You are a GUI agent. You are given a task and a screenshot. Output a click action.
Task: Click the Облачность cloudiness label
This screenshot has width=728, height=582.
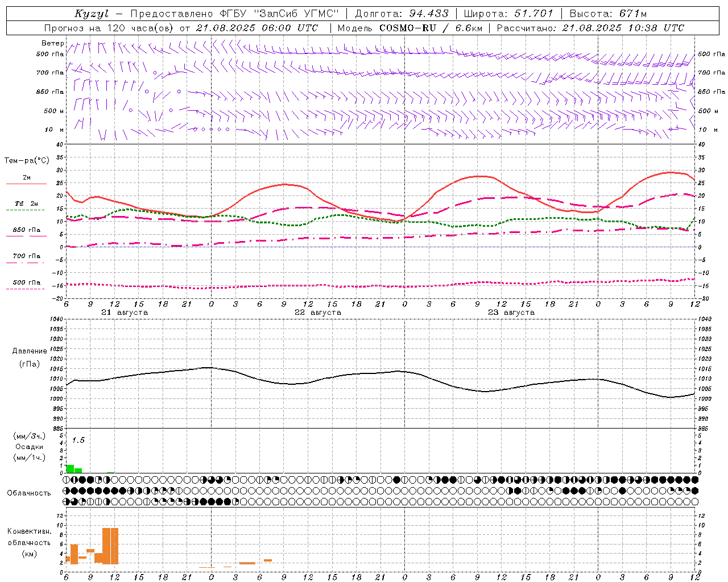pyautogui.click(x=29, y=493)
